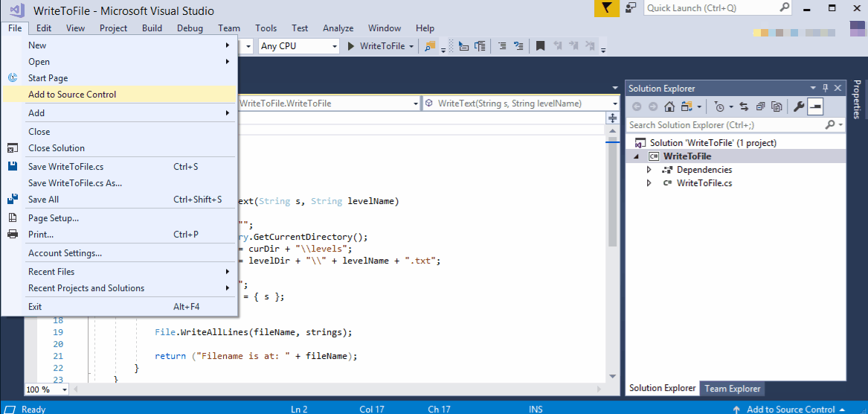Click the Save All double-disk icon

[12, 199]
